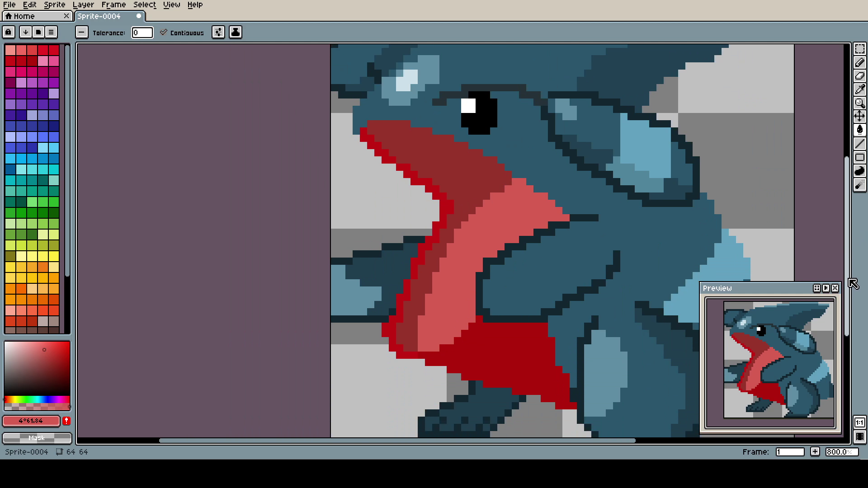Viewport: 868px width, 488px height.
Task: Click the status bar text Sprite-0004
Action: pos(26,452)
